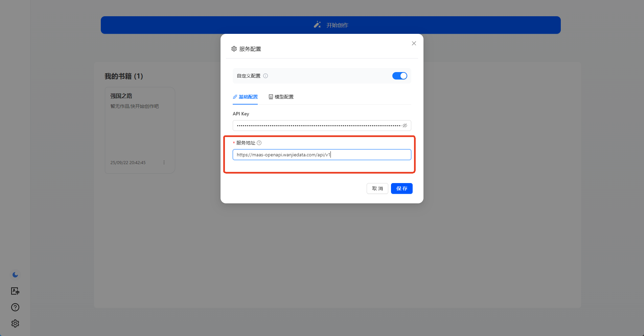The image size is (644, 336).
Task: Turn off the 自定义配置 switch
Action: [x=399, y=76]
